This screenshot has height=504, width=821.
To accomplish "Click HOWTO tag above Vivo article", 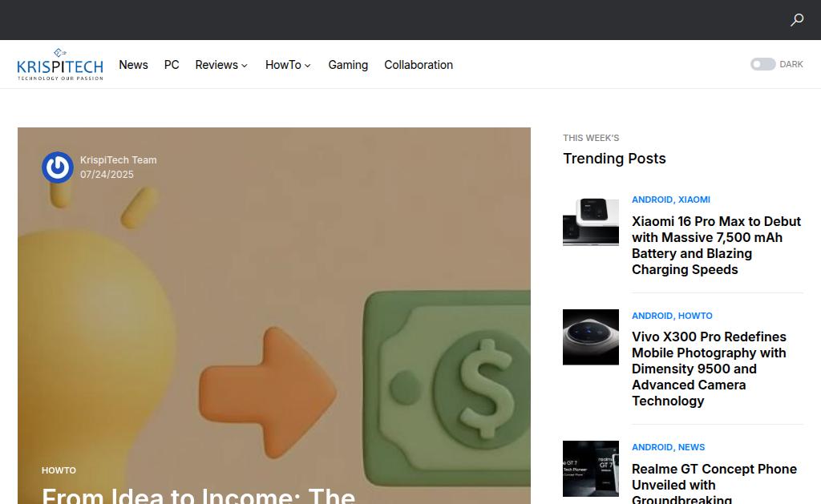I will click(x=695, y=316).
